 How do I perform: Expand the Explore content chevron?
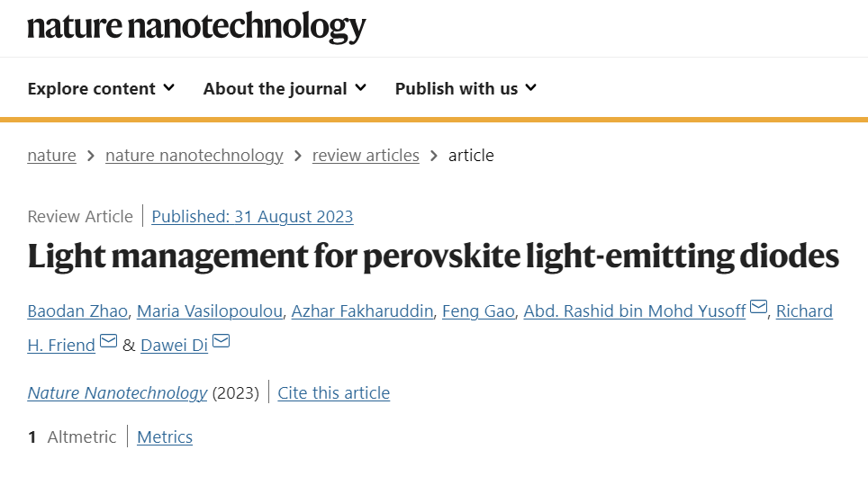(x=169, y=88)
